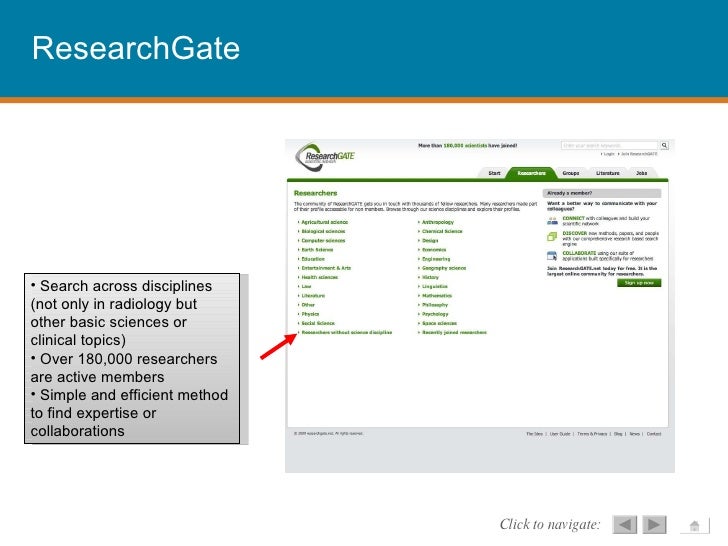Screen dimensions: 728x546
Task: Open Economics discipline link
Action: pyautogui.click(x=434, y=250)
